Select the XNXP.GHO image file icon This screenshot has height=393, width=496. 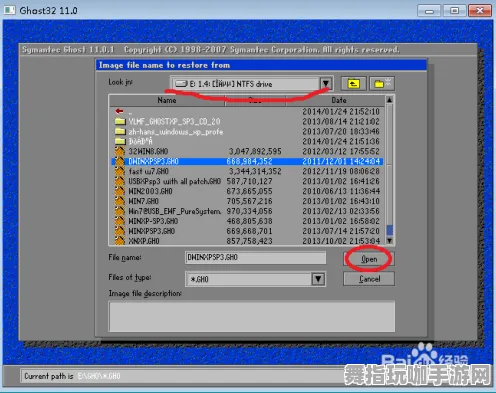pyautogui.click(x=120, y=241)
